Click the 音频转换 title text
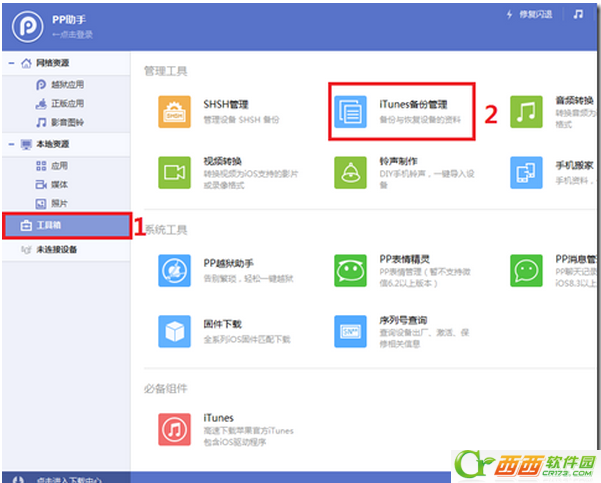 click(574, 100)
